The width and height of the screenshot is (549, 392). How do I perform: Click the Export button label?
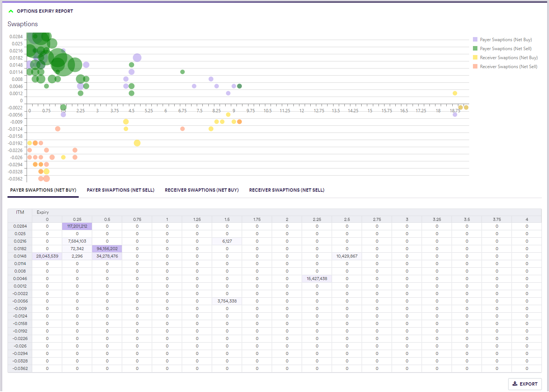tap(528, 384)
